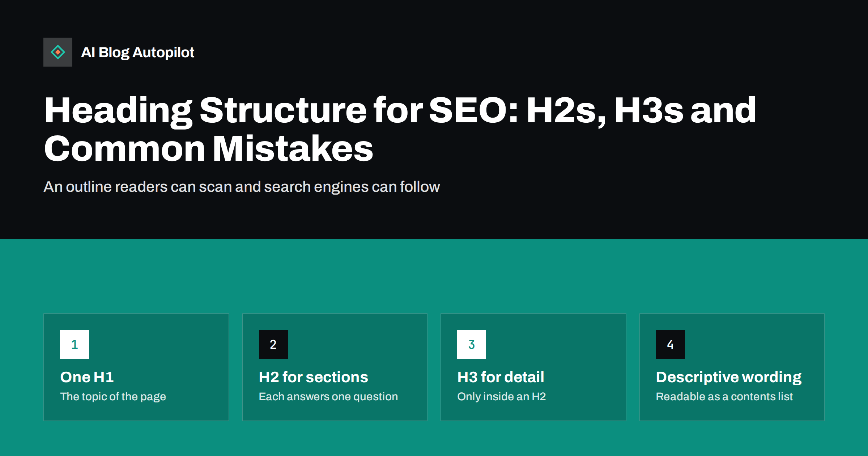This screenshot has width=868, height=456.
Task: Select the H2 for sections heading
Action: pyautogui.click(x=314, y=377)
